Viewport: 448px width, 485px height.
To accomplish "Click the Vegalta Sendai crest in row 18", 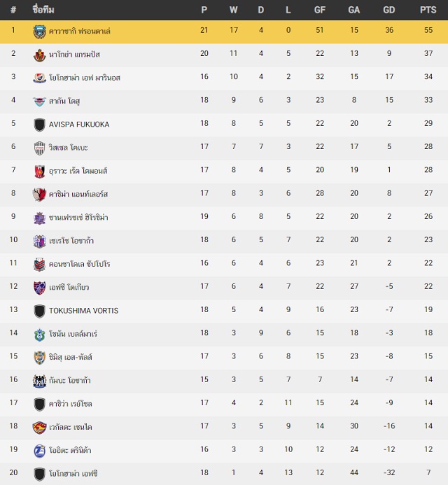I will click(40, 428).
